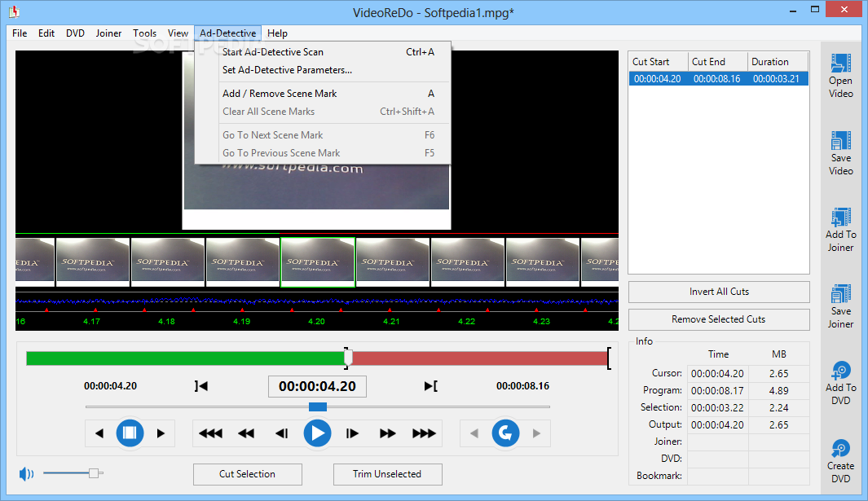
Task: Choose Add / Remove Scene Mark
Action: [323, 94]
